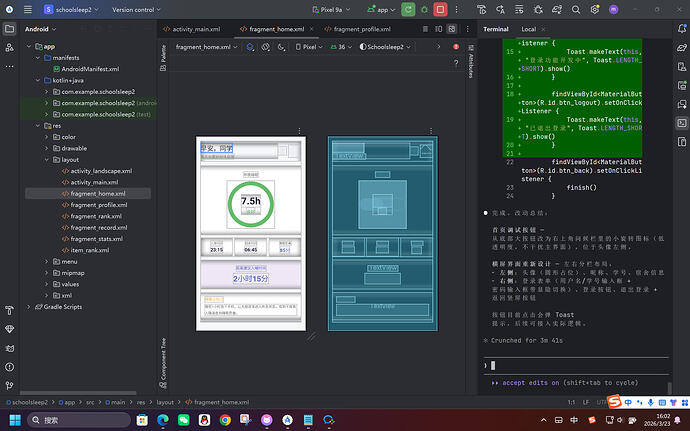Open the Logcat cat icon
This screenshot has width=690, height=431.
[x=9, y=348]
